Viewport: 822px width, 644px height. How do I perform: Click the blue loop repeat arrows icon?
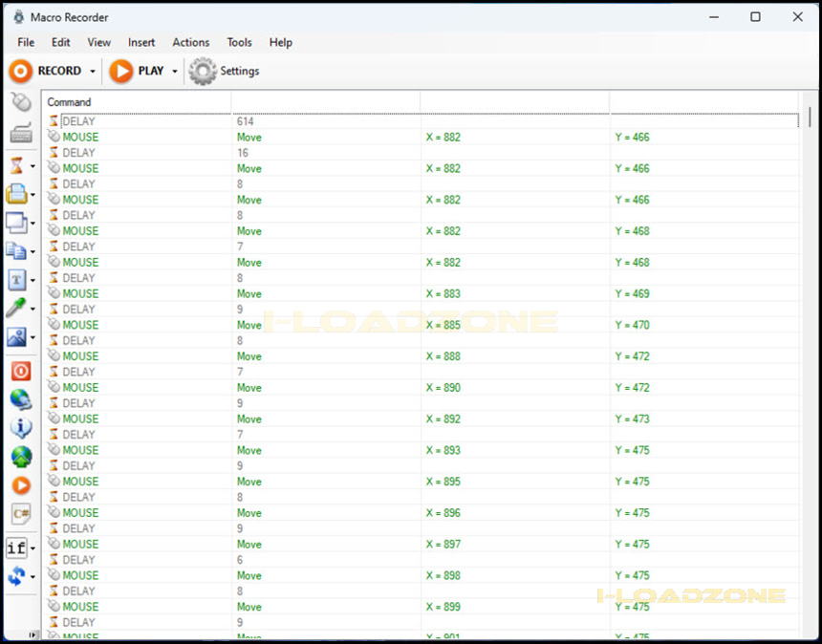point(16,576)
